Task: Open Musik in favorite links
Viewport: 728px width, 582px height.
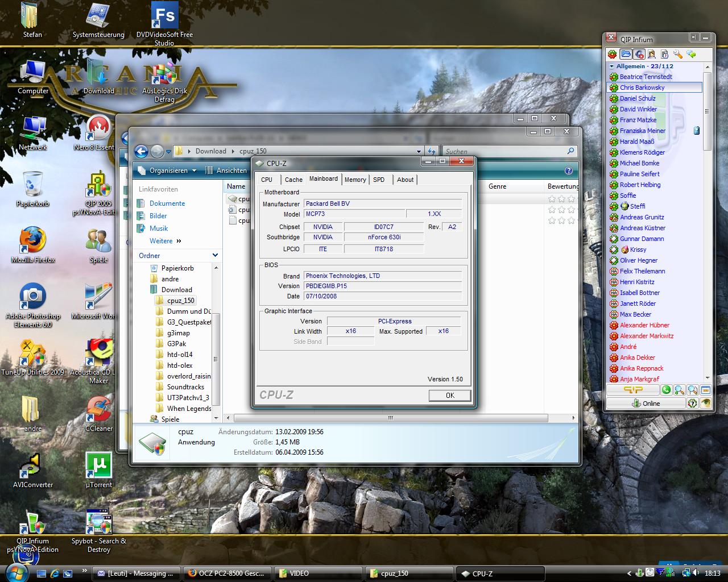Action: pos(159,228)
